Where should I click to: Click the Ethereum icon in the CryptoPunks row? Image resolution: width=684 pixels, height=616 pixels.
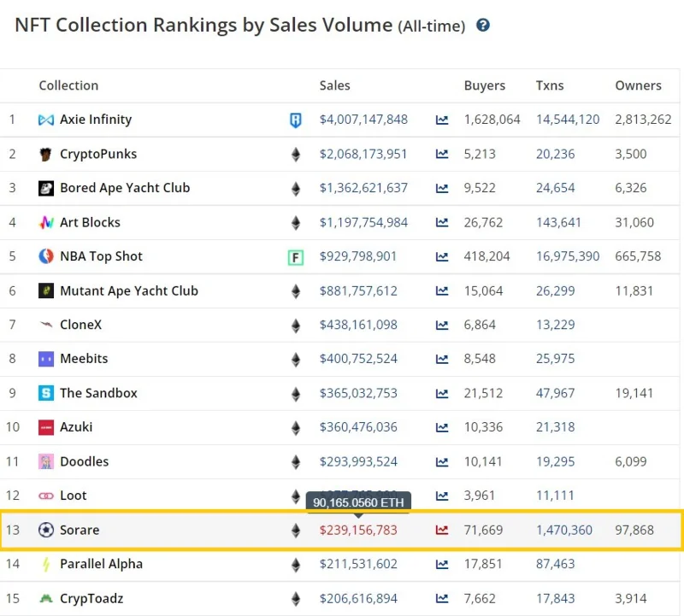[x=295, y=155]
